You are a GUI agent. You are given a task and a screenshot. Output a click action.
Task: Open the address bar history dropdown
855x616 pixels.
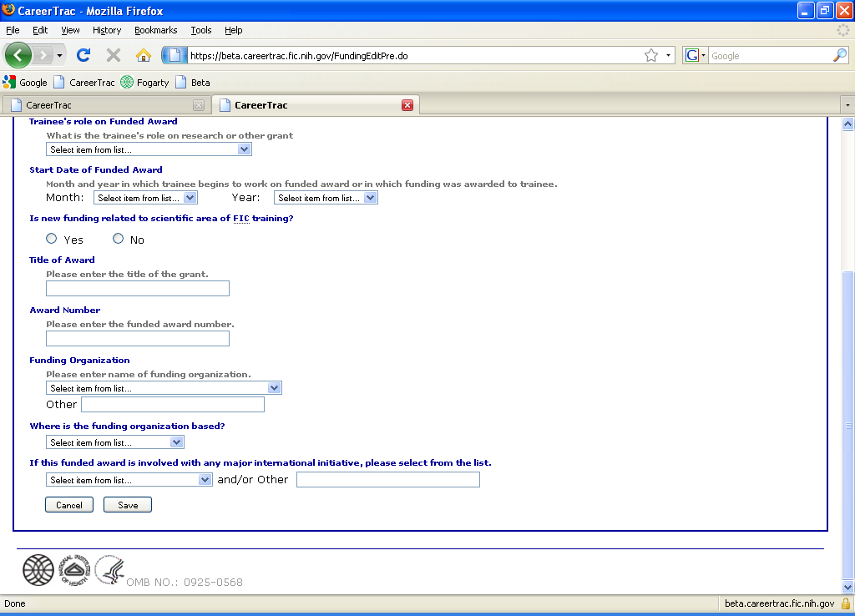tap(668, 56)
